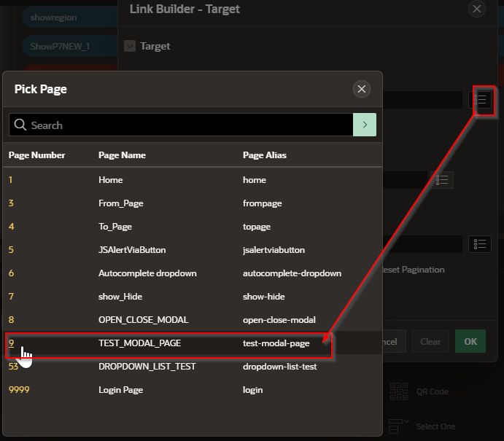Viewport: 504px width, 441px height.
Task: Click the green search go arrow button
Action: (x=365, y=125)
